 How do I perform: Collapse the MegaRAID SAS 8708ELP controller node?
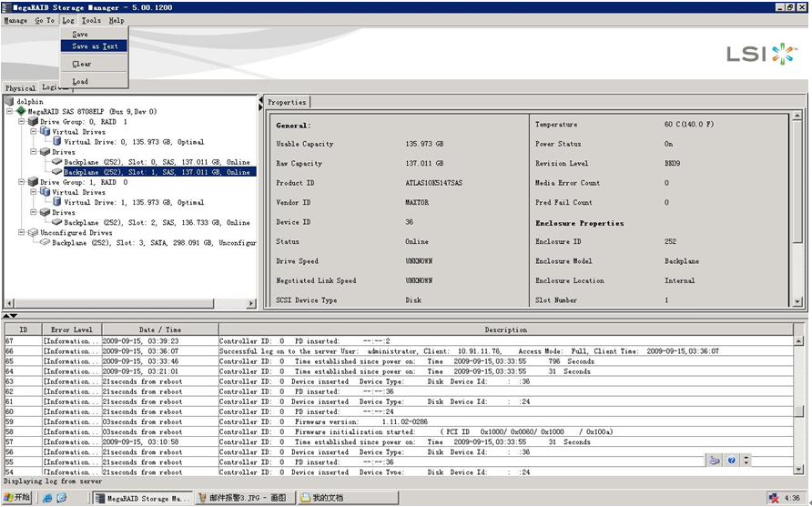point(9,112)
